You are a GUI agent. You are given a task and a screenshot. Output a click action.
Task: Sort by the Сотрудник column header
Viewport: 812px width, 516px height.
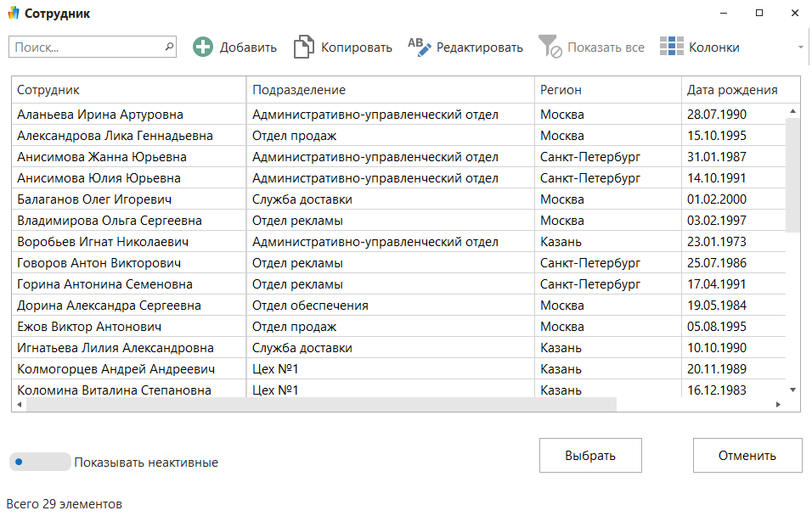click(x=128, y=90)
